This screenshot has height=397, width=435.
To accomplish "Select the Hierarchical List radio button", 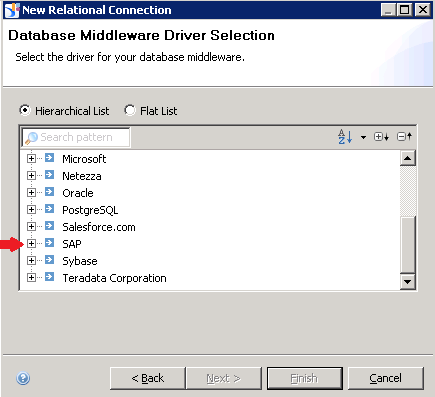I will coord(25,110).
